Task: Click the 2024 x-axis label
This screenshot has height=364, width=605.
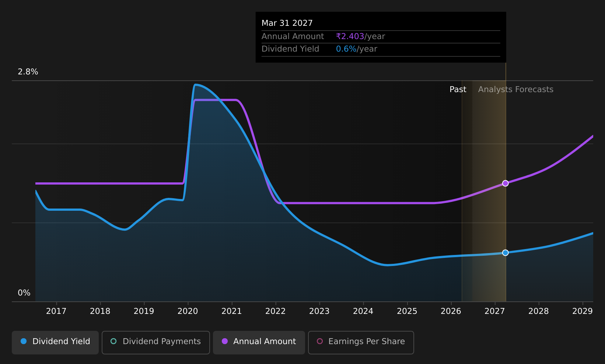Action: (x=363, y=311)
